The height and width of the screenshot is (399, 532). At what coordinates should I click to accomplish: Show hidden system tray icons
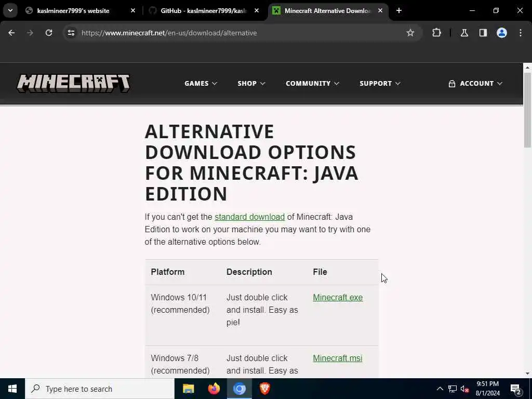point(440,389)
